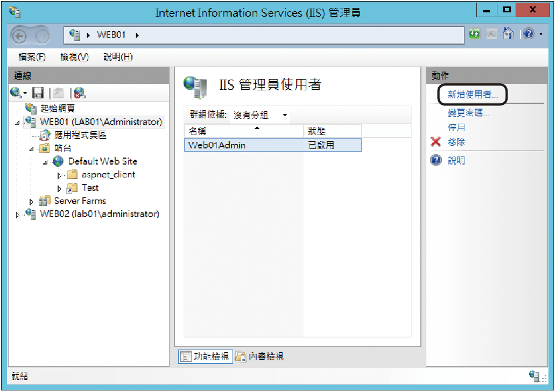This screenshot has width=556, height=392.
Task: Click the save connections disk icon
Action: pyautogui.click(x=38, y=93)
